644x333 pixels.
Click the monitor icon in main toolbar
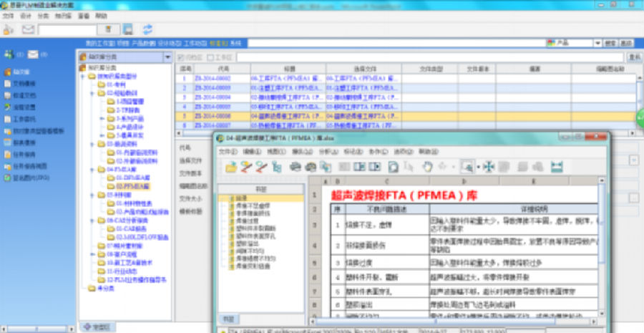tap(128, 29)
